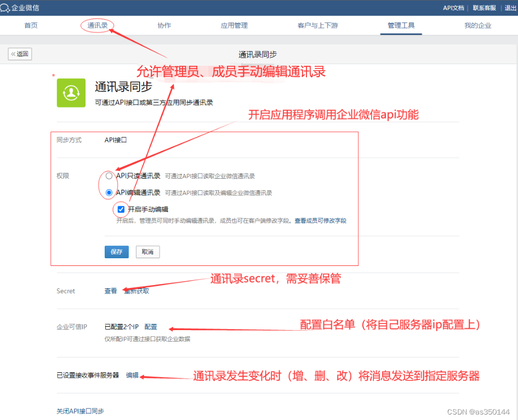Toggle the 开启手动编辑 checkbox
This screenshot has height=420, width=518.
click(121, 209)
